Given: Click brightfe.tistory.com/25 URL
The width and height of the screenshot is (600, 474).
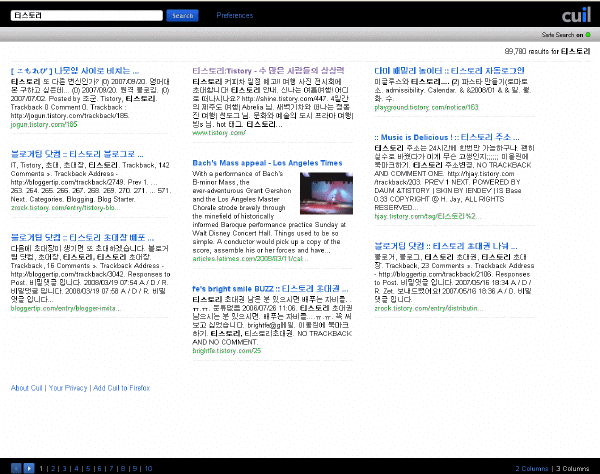Looking at the screenshot, I should pyautogui.click(x=227, y=350).
